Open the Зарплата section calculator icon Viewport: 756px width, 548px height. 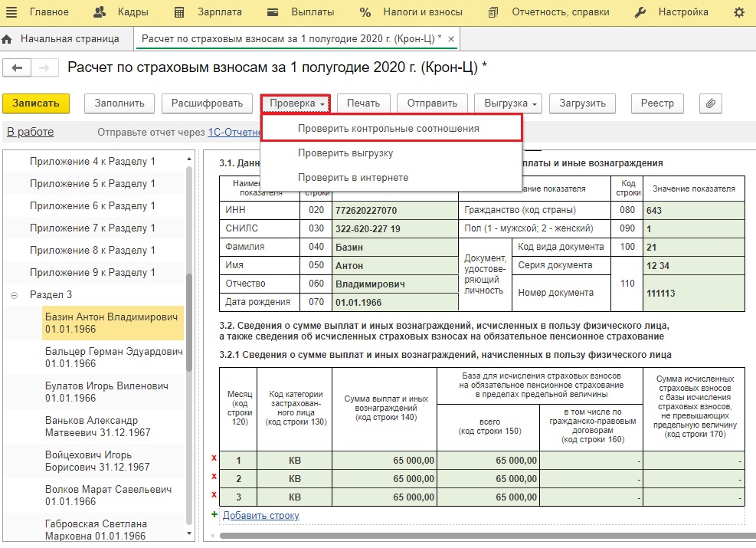tap(179, 12)
